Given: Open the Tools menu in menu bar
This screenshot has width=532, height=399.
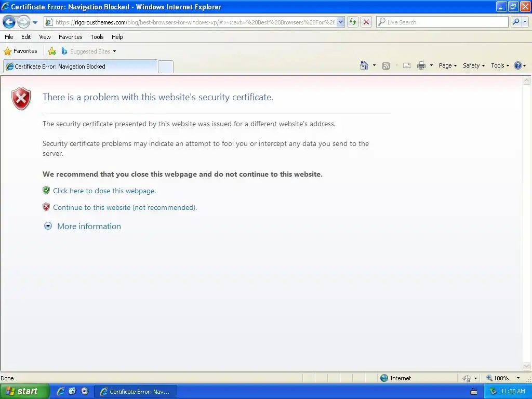Looking at the screenshot, I should [97, 37].
